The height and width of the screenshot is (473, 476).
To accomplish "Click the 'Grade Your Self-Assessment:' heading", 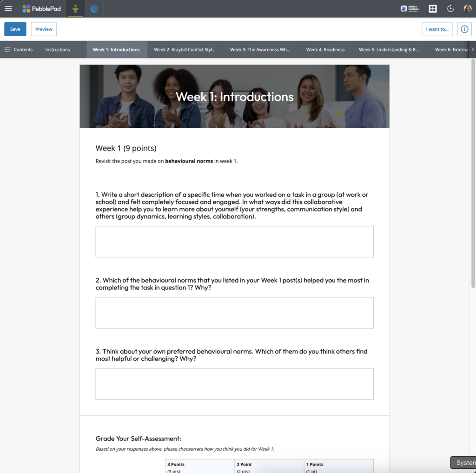I will tap(138, 439).
